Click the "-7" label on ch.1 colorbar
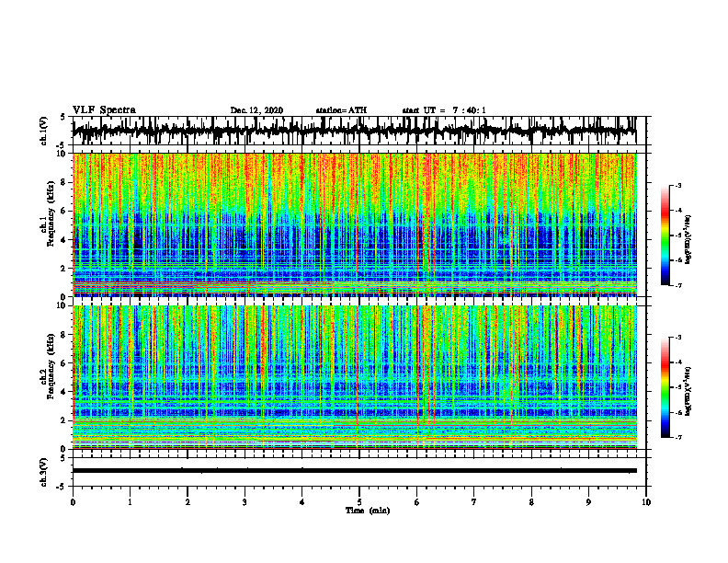 click(x=678, y=285)
